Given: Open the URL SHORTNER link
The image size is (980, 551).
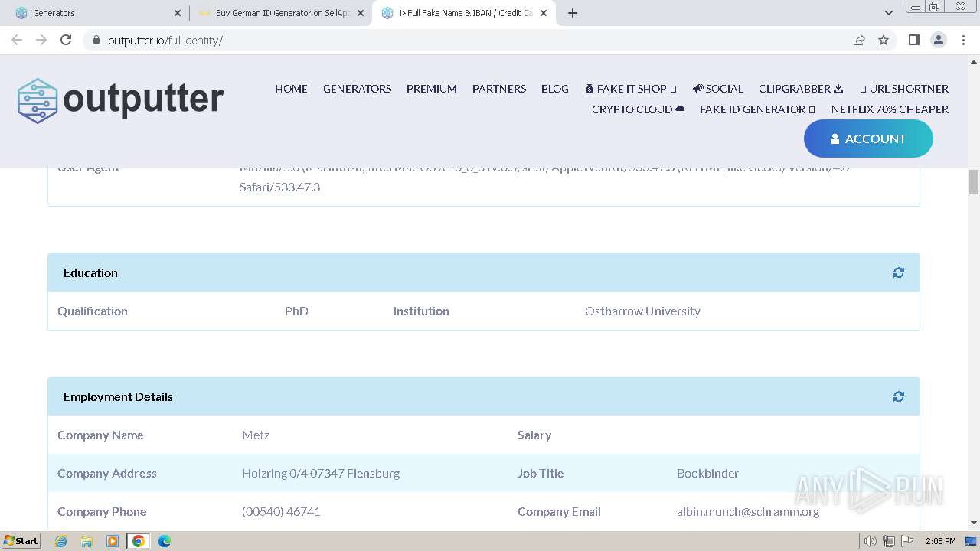Looking at the screenshot, I should click(x=904, y=89).
